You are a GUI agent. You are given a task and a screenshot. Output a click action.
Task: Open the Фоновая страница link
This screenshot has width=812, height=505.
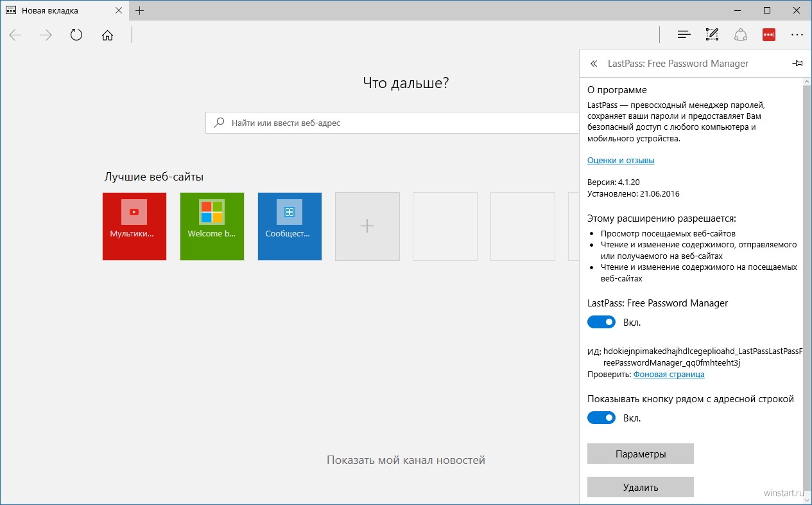[669, 374]
